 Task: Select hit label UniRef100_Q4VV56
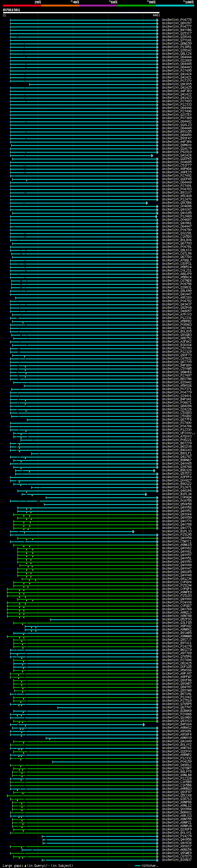pos(177,507)
